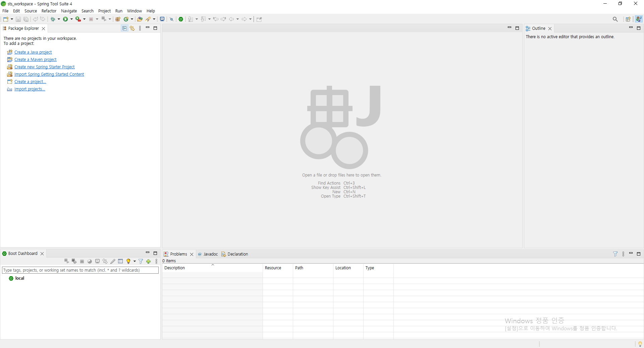Click the Open Type folder icon
The height and width of the screenshot is (348, 644).
tap(140, 19)
